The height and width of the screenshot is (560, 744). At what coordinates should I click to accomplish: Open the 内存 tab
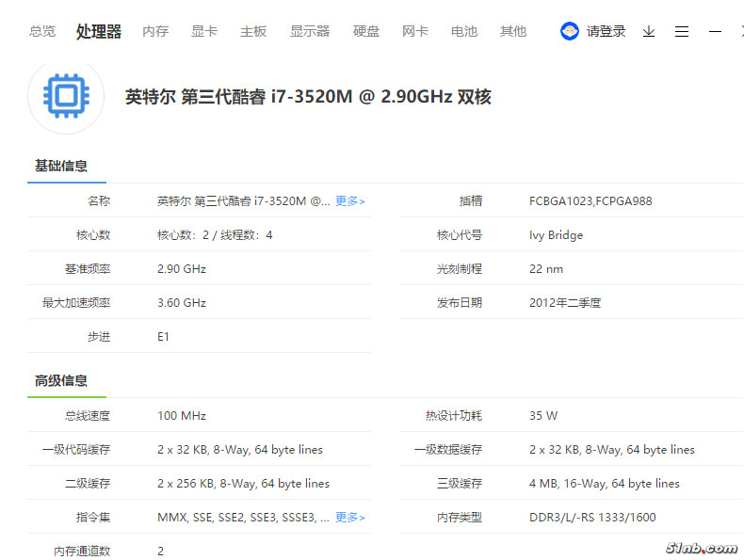coord(155,31)
